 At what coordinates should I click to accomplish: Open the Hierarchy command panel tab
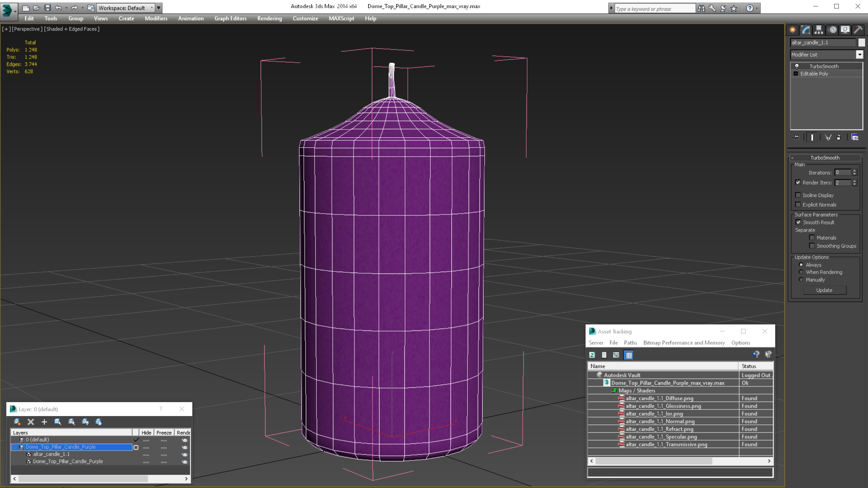[x=819, y=30]
